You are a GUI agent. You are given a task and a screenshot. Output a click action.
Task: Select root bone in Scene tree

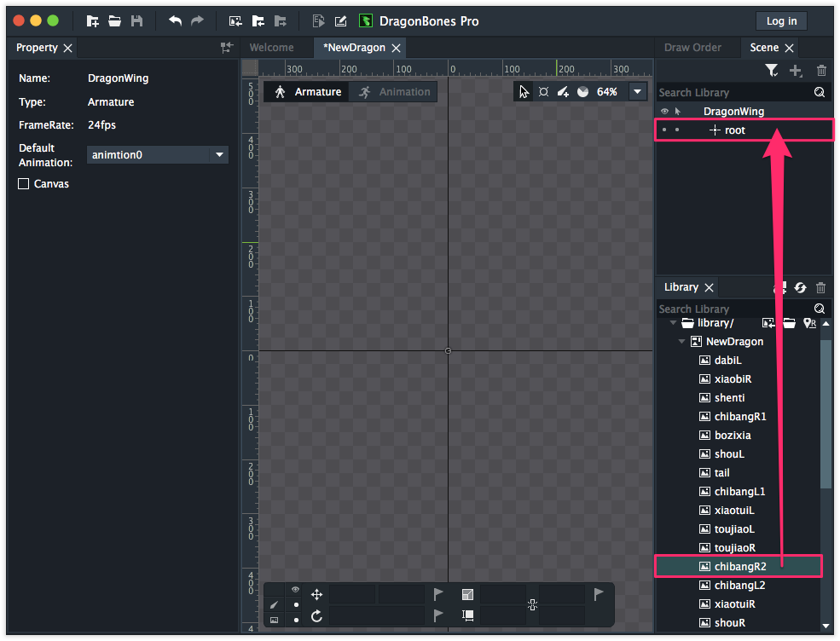tap(744, 130)
